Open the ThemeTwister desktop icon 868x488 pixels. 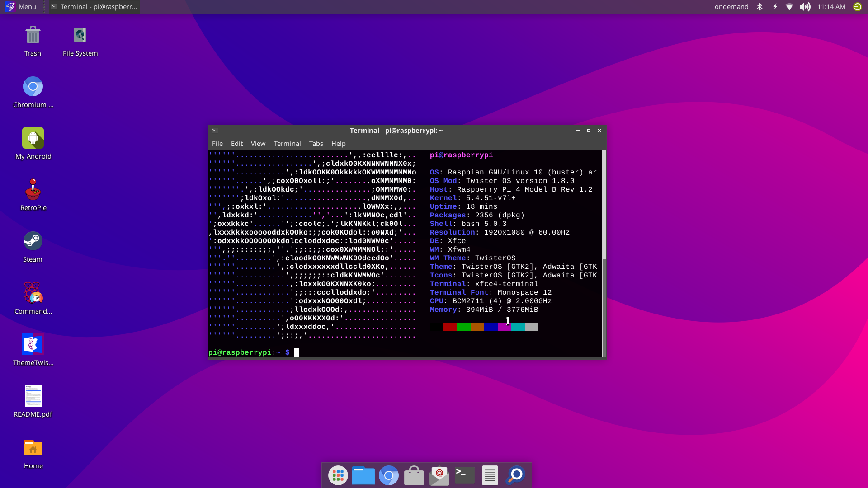(33, 345)
